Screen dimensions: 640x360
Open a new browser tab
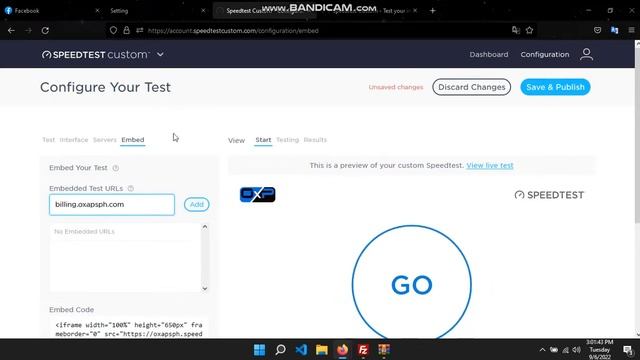(x=432, y=11)
